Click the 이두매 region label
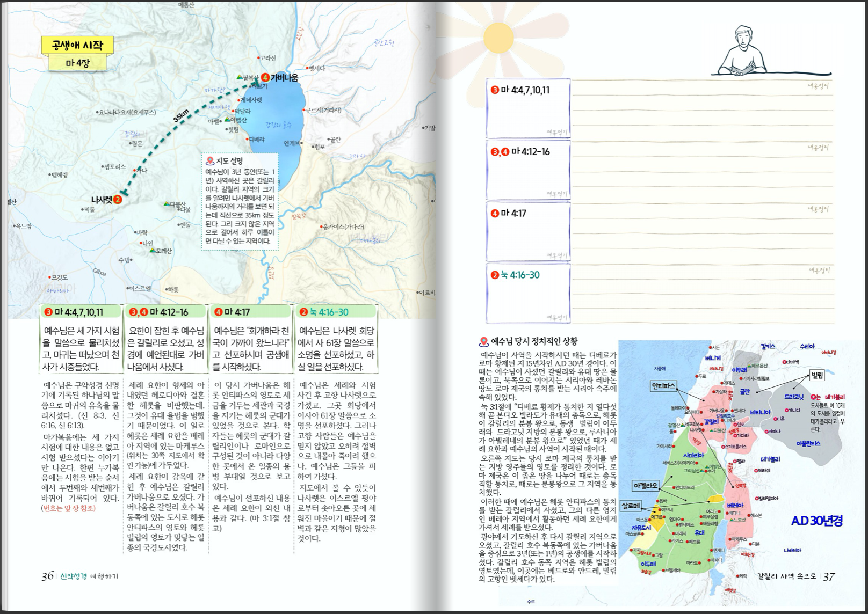The image size is (868, 614). coord(648,564)
